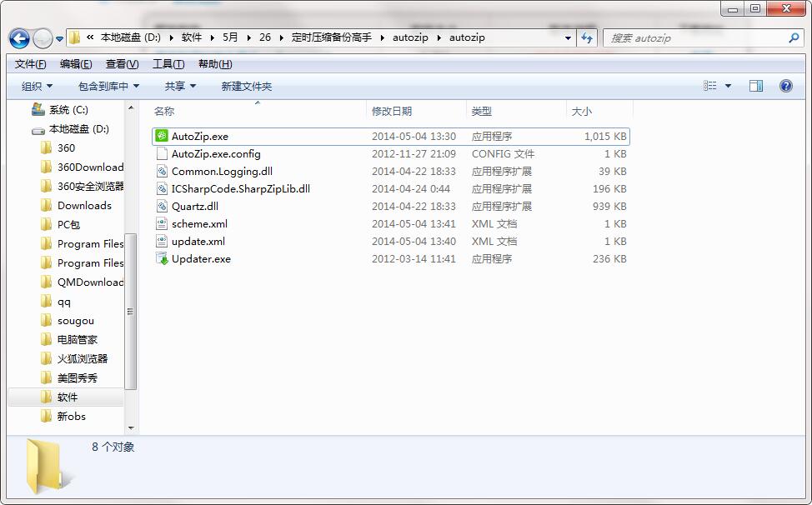The height and width of the screenshot is (505, 812).
Task: Click the 电脑管家 folder icon
Action: click(x=46, y=339)
